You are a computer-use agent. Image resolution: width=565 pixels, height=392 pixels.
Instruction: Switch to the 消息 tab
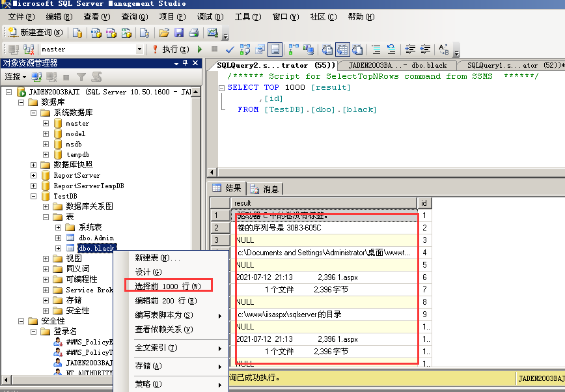(264, 189)
